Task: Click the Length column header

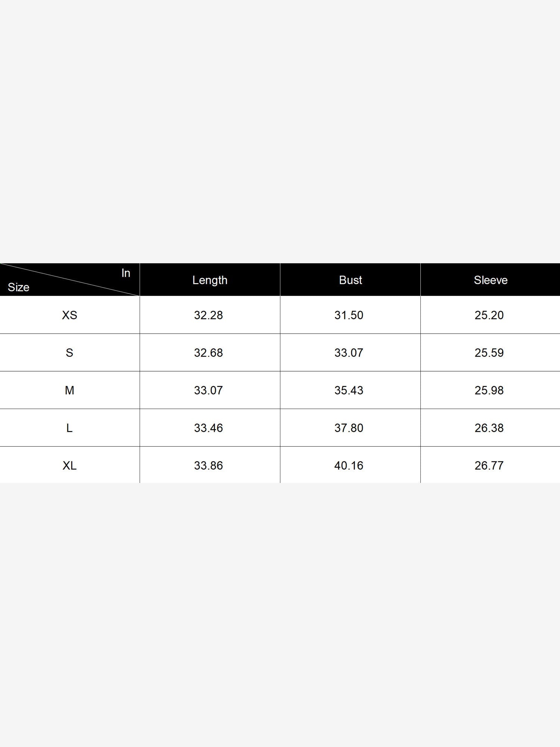Action: click(x=210, y=280)
